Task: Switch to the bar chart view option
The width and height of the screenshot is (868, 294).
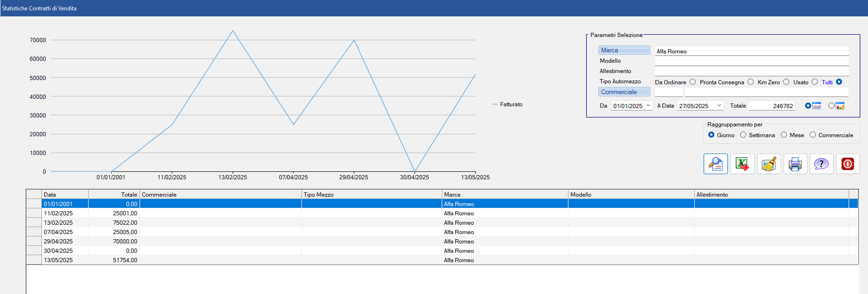Action: (831, 106)
